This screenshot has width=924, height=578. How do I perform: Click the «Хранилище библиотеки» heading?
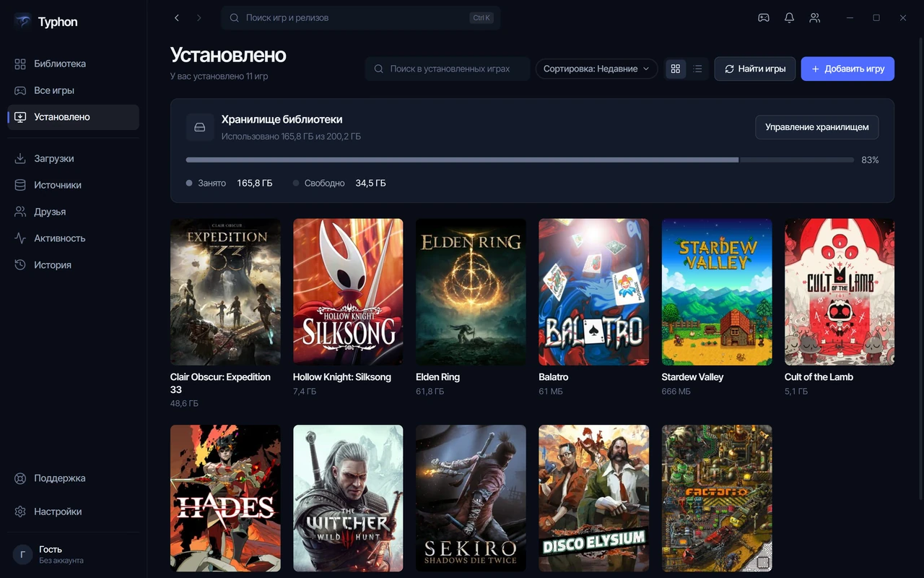pyautogui.click(x=282, y=120)
